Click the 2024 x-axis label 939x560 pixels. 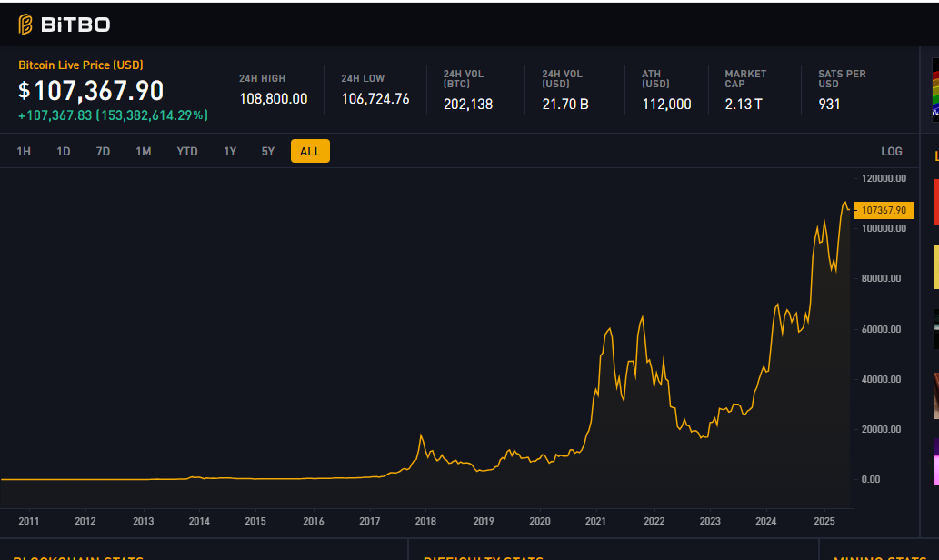[766, 521]
